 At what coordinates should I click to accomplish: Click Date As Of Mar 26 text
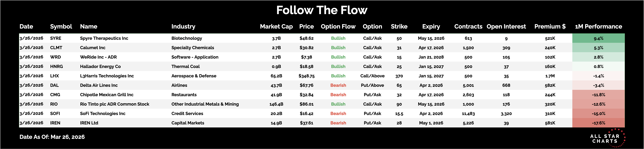pos(52,137)
